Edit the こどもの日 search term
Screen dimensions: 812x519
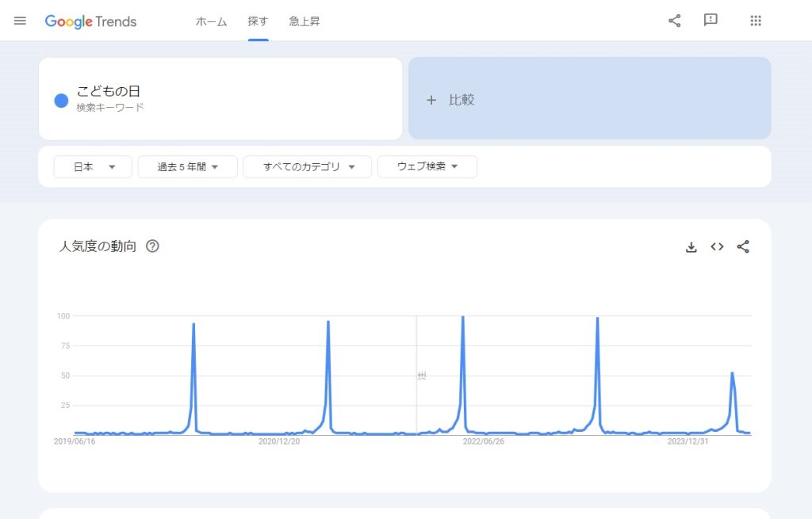pyautogui.click(x=109, y=91)
